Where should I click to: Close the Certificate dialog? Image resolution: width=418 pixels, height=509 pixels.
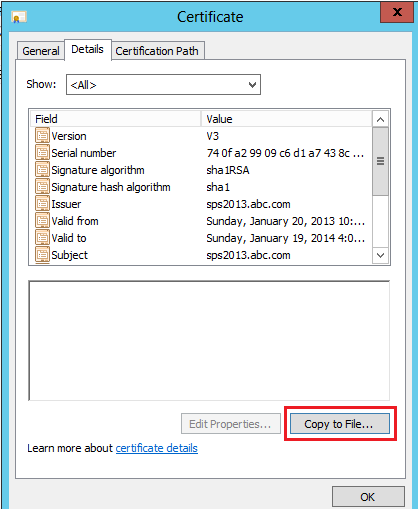coord(397,12)
